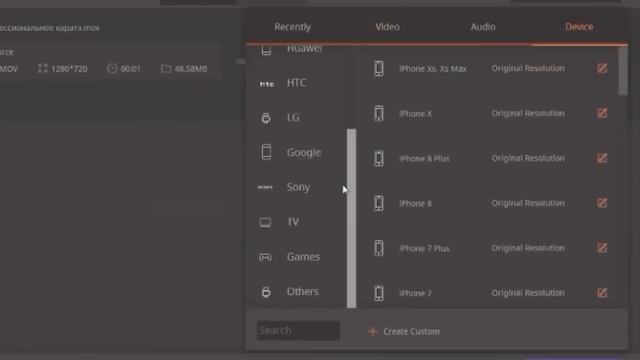
Task: Select iPhone 7 name text
Action: point(415,293)
